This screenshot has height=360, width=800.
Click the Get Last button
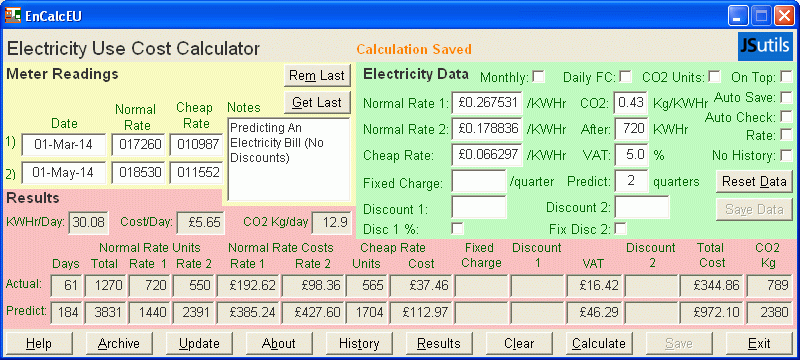tap(317, 102)
